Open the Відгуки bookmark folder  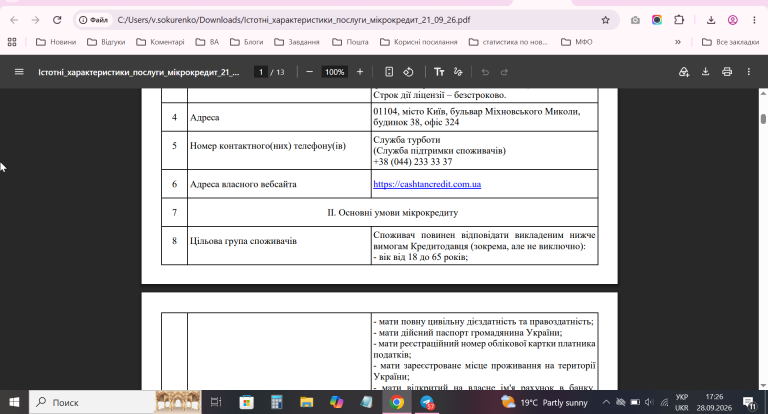coord(106,42)
